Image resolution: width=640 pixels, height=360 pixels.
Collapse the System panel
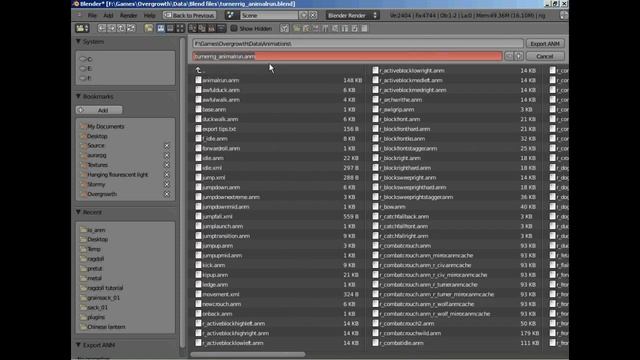pos(78,42)
